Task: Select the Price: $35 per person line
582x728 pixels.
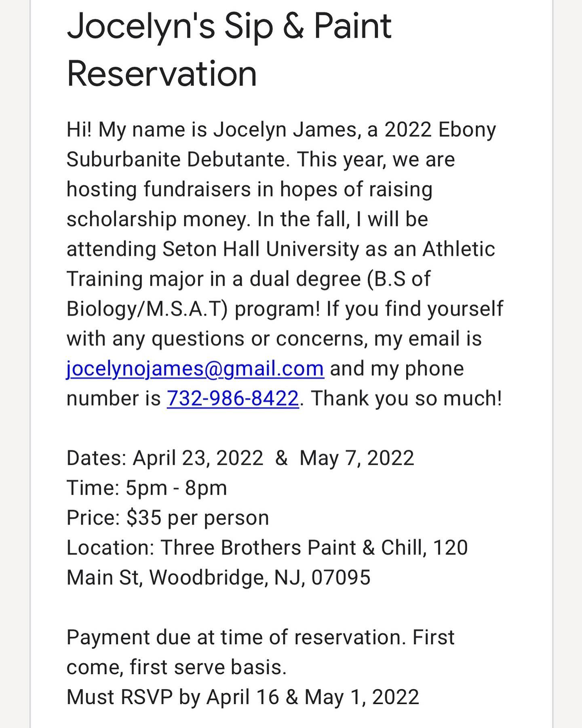Action: pos(168,518)
